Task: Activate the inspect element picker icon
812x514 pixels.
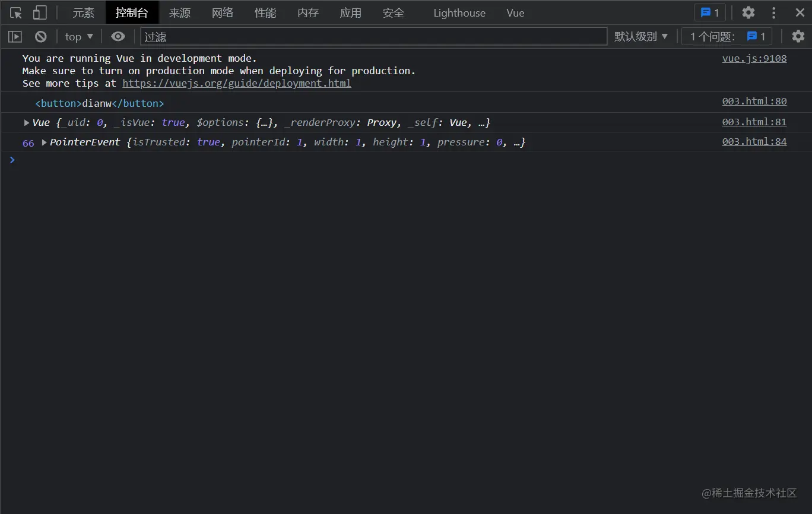Action: tap(16, 12)
